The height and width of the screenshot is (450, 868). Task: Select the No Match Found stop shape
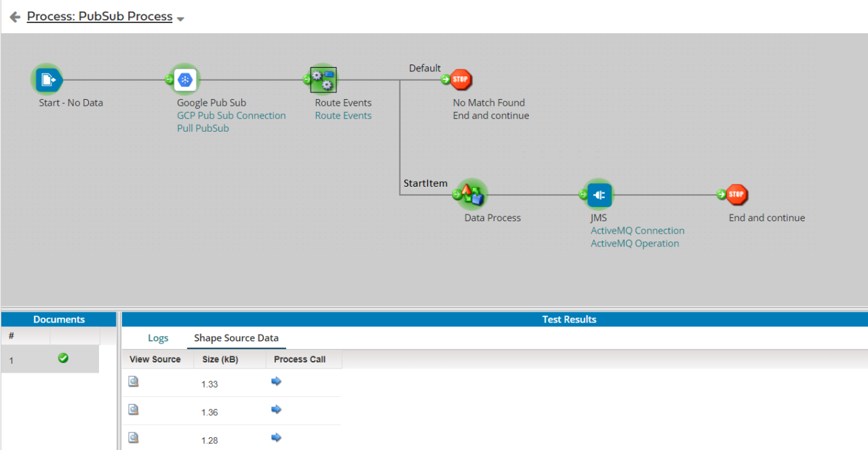(460, 79)
